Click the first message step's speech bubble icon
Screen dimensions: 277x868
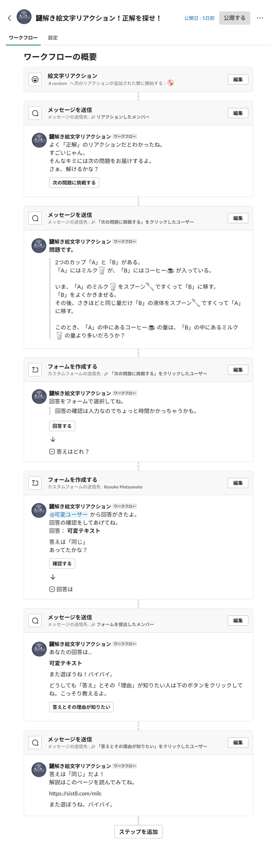[35, 113]
